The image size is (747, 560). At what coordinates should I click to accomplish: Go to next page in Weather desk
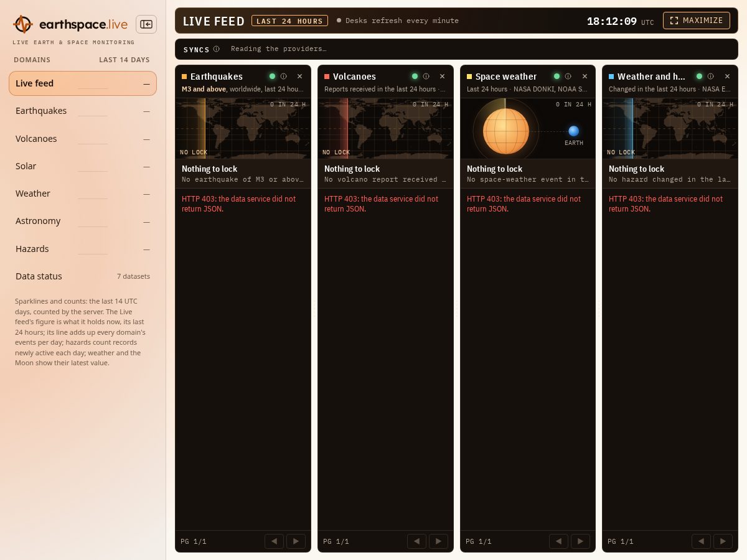pos(723,541)
